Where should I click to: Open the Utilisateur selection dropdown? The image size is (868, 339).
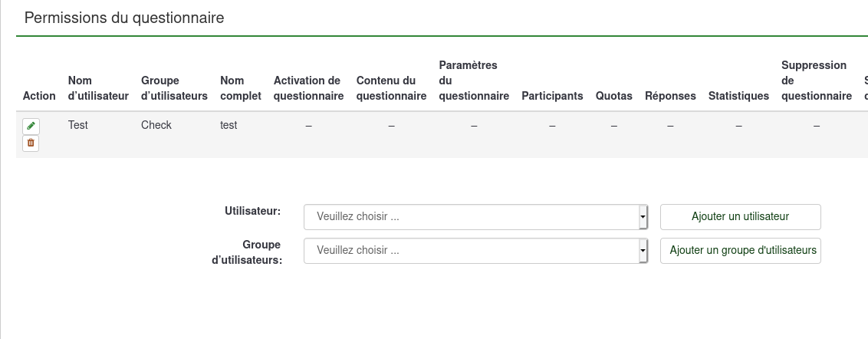pos(475,217)
